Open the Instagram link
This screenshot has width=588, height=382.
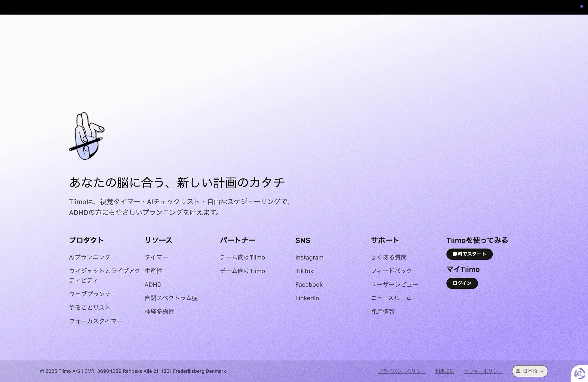pos(309,257)
